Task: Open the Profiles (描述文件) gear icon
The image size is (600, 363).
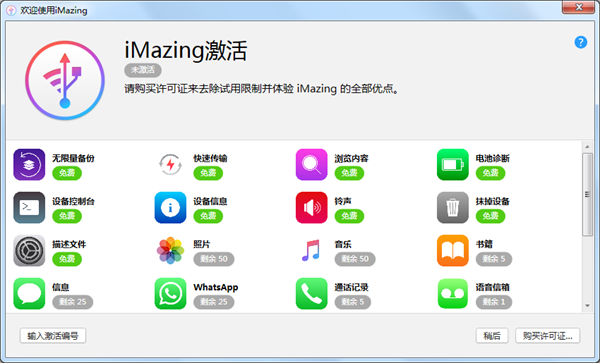Action: click(x=29, y=251)
